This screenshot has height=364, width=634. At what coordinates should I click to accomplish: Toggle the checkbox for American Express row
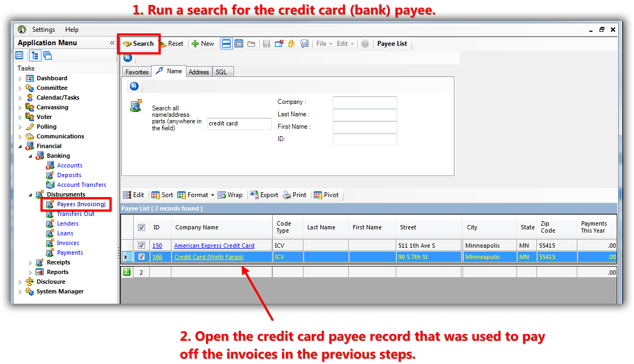(x=141, y=245)
